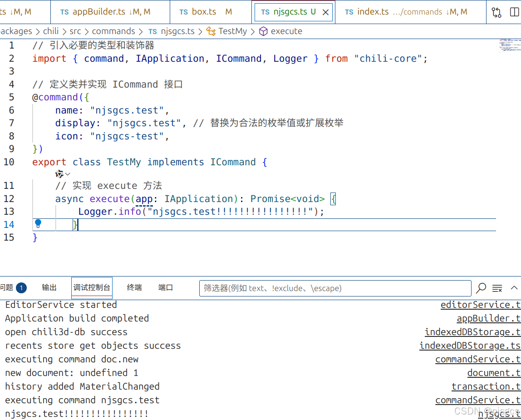Collapse the panel with the chevron-up icon

pos(514,288)
